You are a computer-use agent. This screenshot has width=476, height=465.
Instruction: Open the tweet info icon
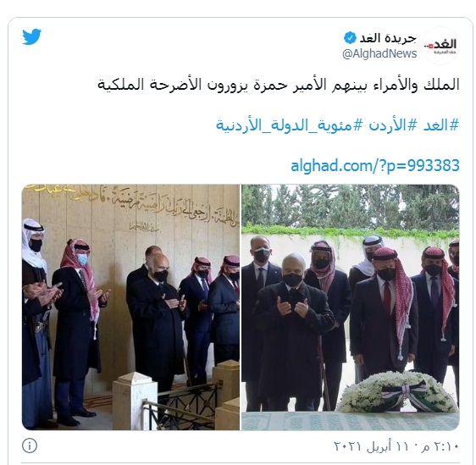(x=30, y=446)
